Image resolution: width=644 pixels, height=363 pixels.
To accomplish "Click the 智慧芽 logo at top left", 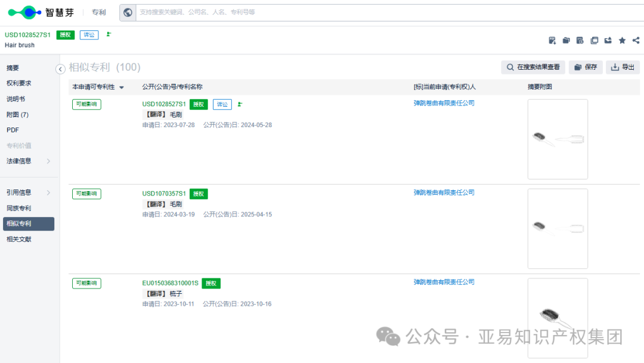I will click(x=40, y=12).
